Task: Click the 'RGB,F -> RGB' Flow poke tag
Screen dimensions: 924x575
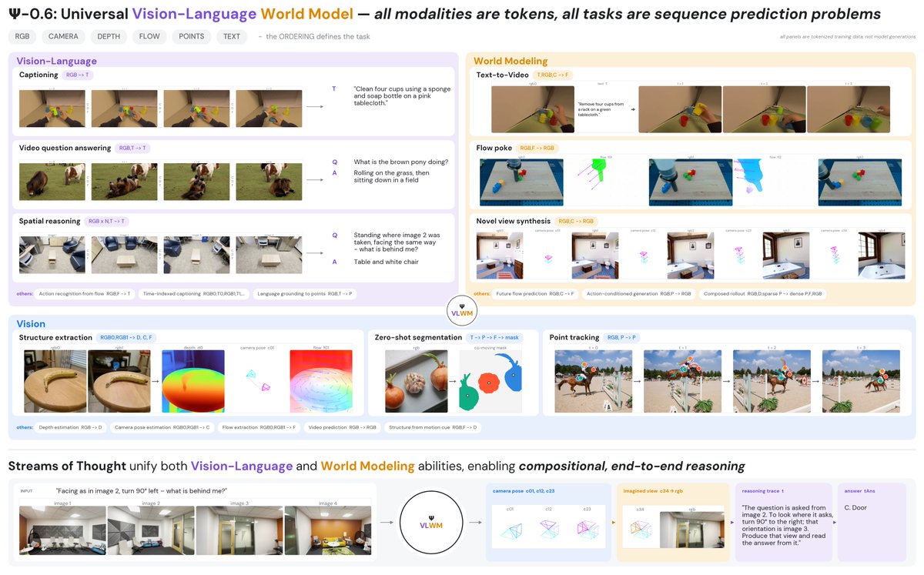Action: pos(537,148)
